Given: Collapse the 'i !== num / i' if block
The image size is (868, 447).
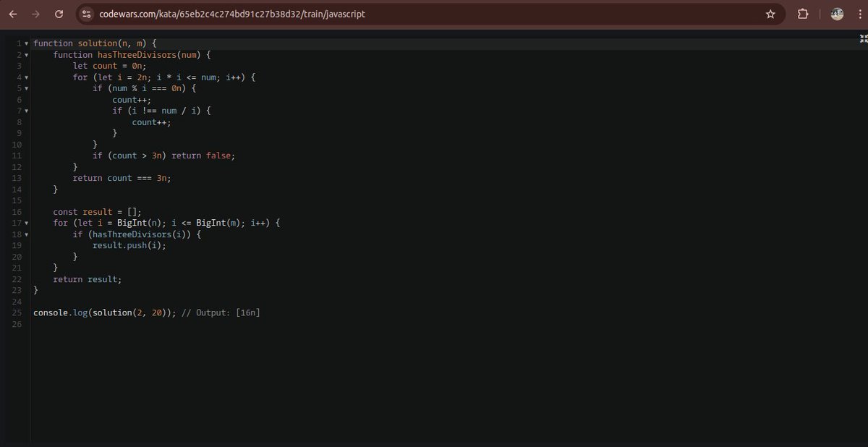Looking at the screenshot, I should [x=27, y=111].
